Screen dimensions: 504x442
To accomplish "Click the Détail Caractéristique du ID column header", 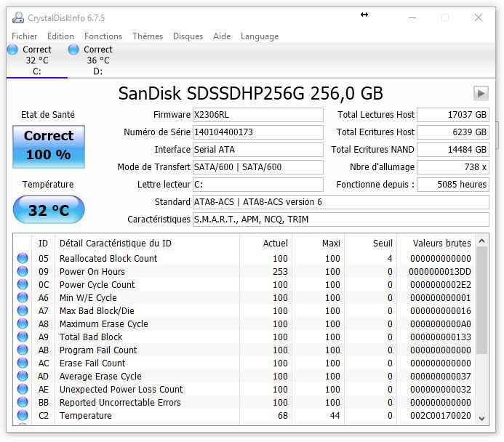I will pos(147,243).
